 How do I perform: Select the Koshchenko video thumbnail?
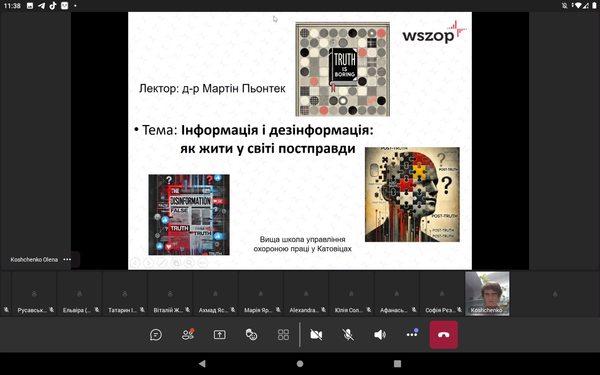pos(487,293)
